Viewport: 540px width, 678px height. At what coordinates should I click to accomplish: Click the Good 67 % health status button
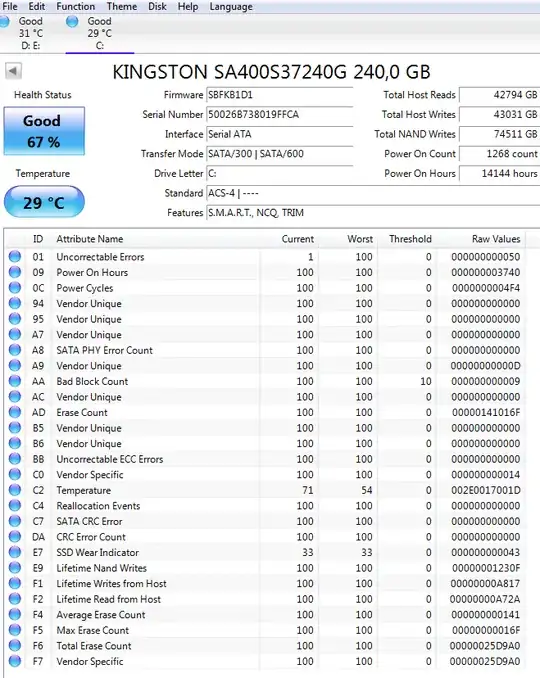(44, 131)
